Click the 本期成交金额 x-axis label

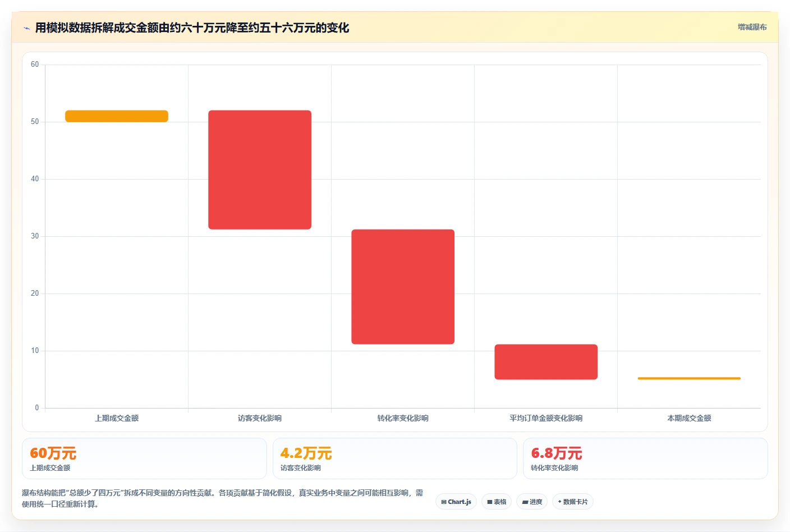click(x=689, y=418)
